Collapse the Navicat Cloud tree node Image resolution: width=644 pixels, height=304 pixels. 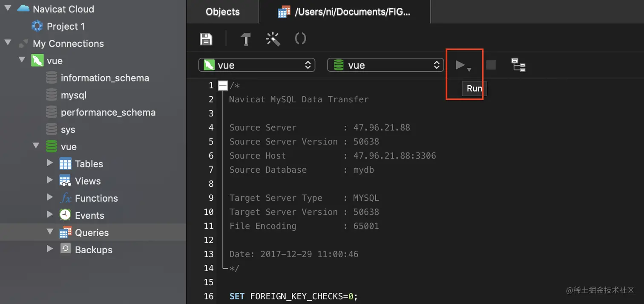click(8, 8)
